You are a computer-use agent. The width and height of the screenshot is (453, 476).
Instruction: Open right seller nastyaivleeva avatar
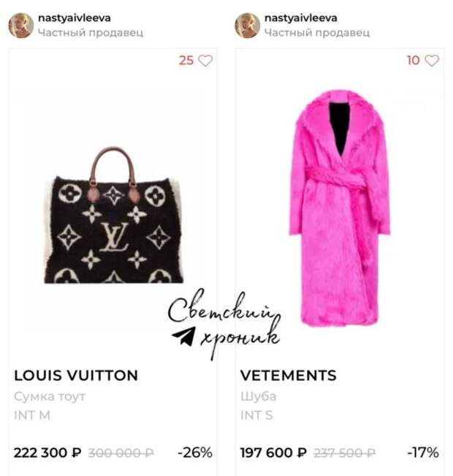(x=247, y=26)
